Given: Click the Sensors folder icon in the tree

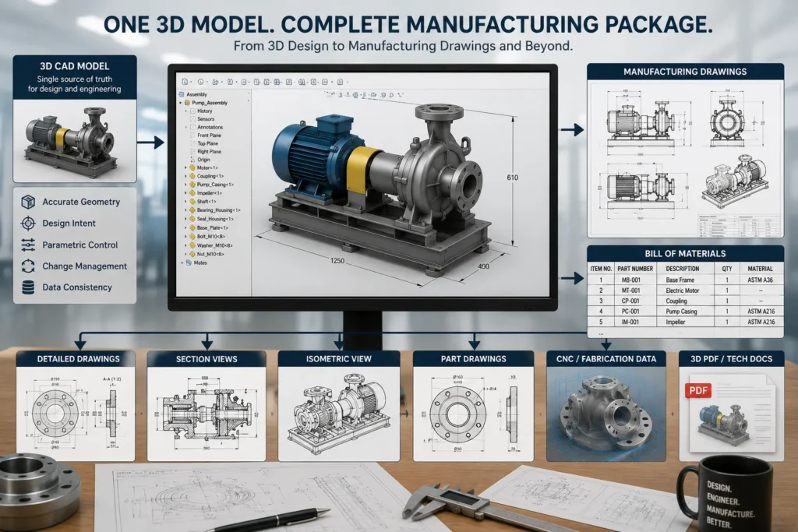Looking at the screenshot, I should [x=193, y=119].
